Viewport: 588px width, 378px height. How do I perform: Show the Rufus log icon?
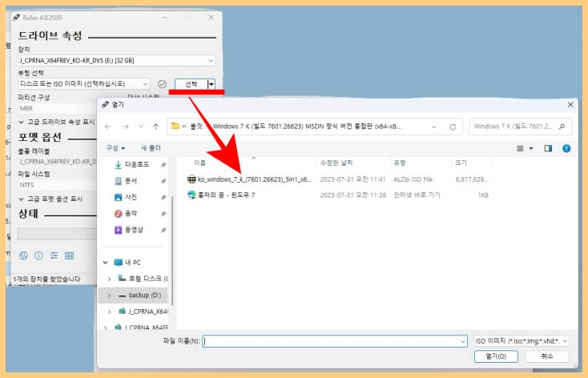tap(70, 255)
